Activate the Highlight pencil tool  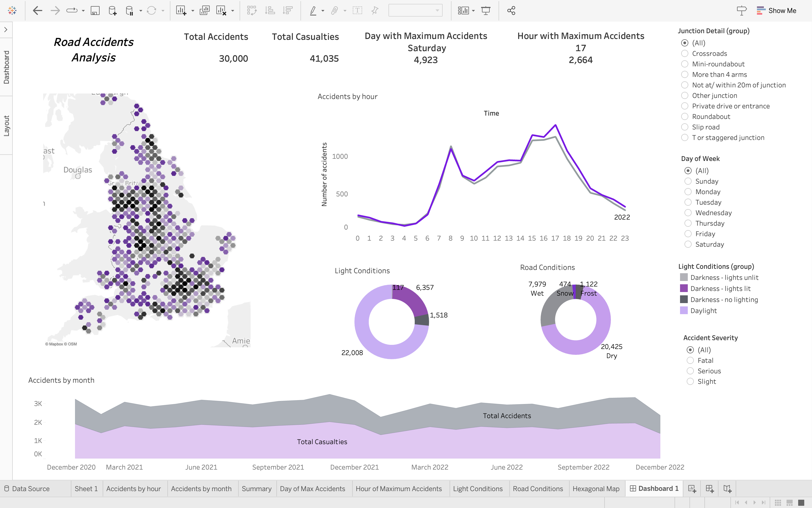313,11
